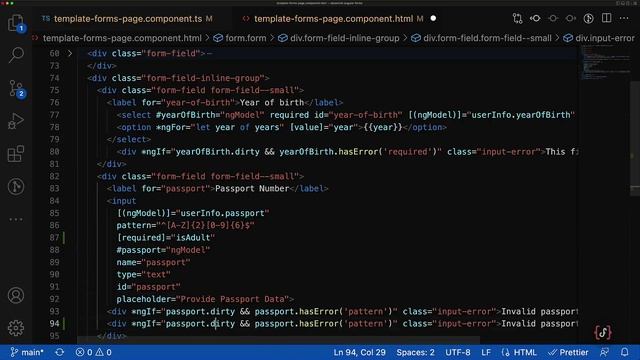Click the Open Changes compare icon
Image resolution: width=640 pixels, height=360 pixels.
(518, 18)
